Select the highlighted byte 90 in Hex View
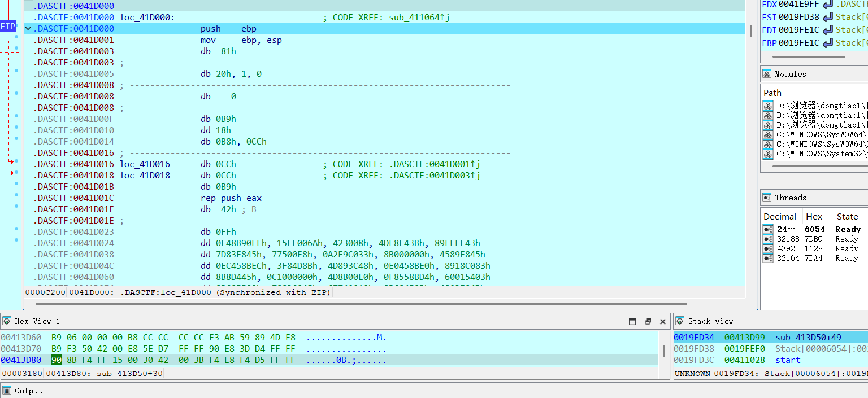 point(57,360)
